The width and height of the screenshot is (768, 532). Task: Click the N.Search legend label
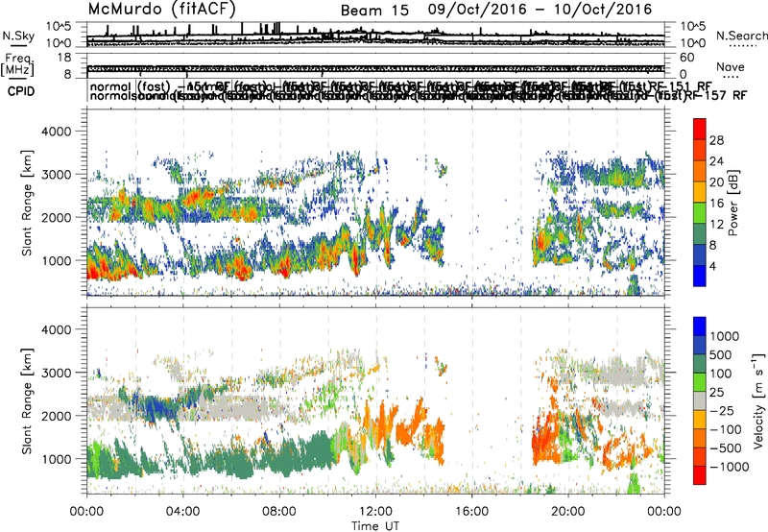coord(741,36)
